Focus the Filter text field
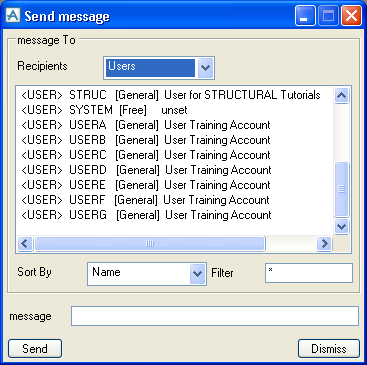 pyautogui.click(x=309, y=273)
